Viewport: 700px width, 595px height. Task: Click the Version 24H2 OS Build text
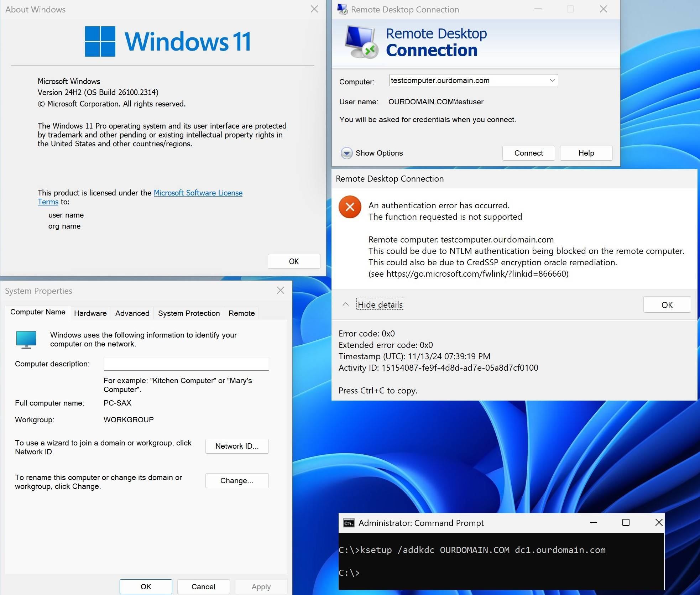pyautogui.click(x=98, y=93)
